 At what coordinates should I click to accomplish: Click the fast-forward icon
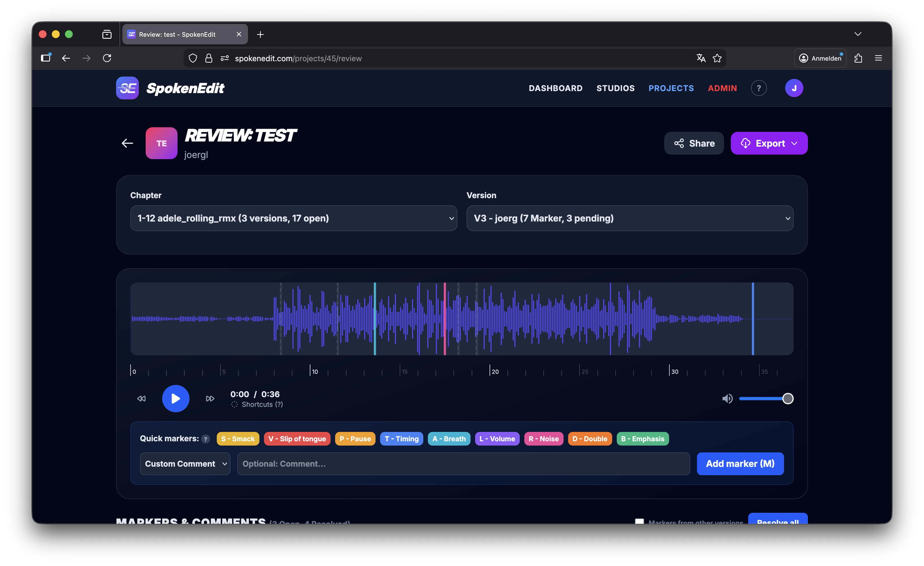click(x=210, y=398)
